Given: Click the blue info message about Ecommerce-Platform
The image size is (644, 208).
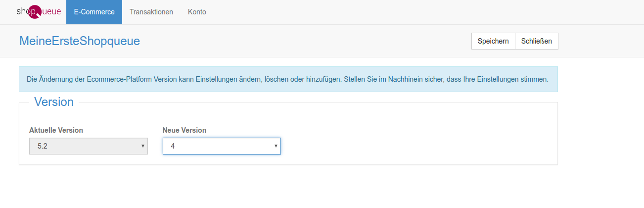Looking at the screenshot, I should (x=288, y=79).
